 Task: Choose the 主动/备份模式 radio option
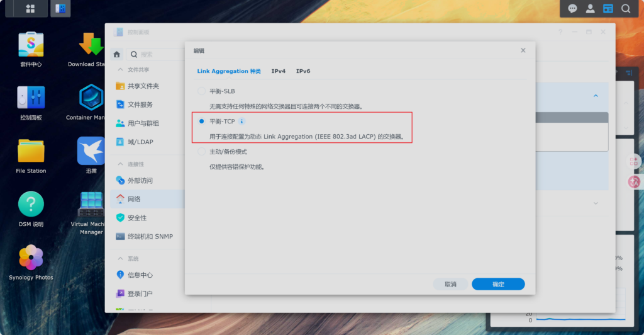202,152
